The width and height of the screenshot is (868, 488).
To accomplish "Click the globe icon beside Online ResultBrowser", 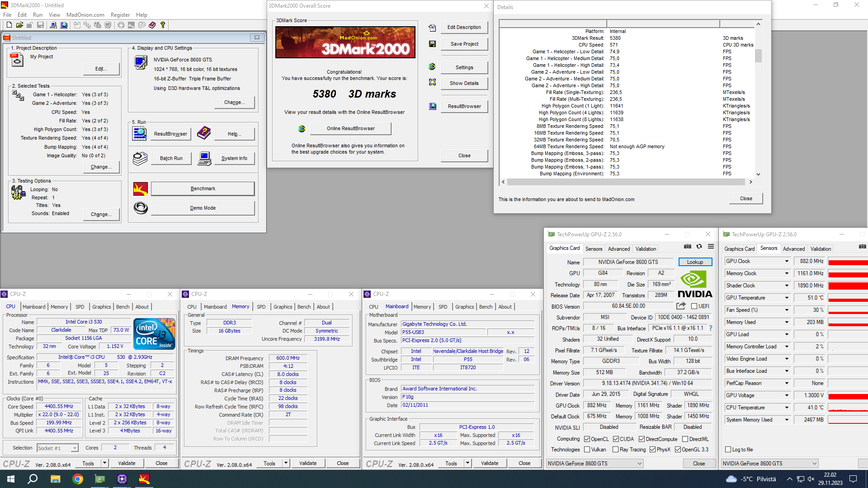I will (302, 129).
